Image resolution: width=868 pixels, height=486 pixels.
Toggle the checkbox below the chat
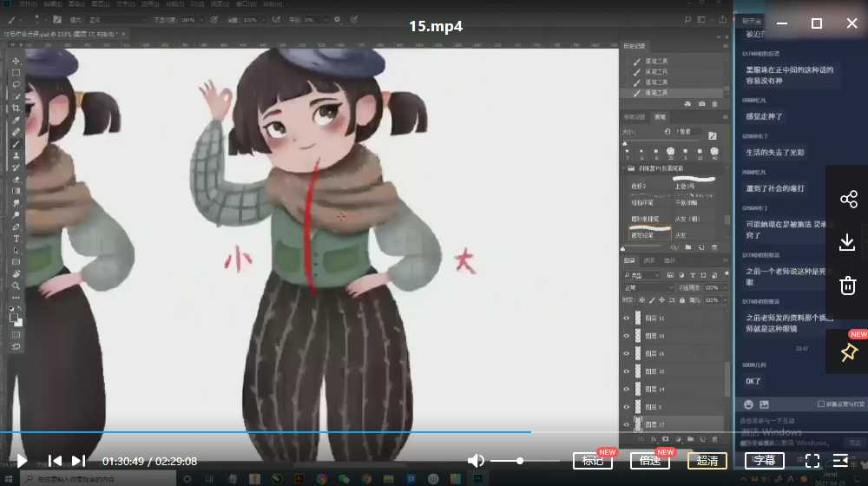821,404
